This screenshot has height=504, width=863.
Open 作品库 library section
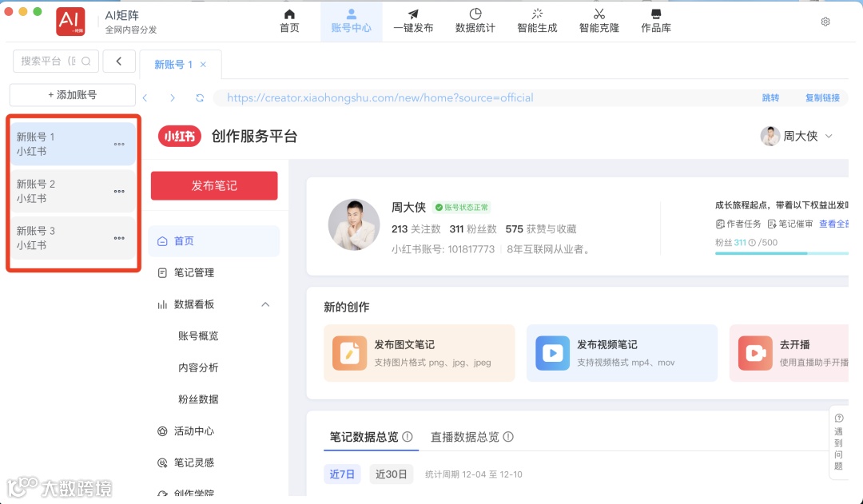click(x=656, y=21)
